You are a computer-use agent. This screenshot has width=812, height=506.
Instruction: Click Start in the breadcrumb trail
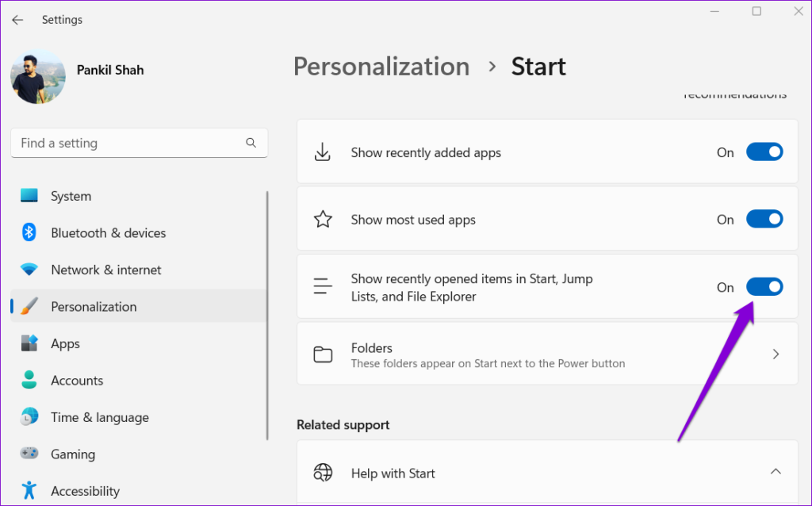pos(538,67)
